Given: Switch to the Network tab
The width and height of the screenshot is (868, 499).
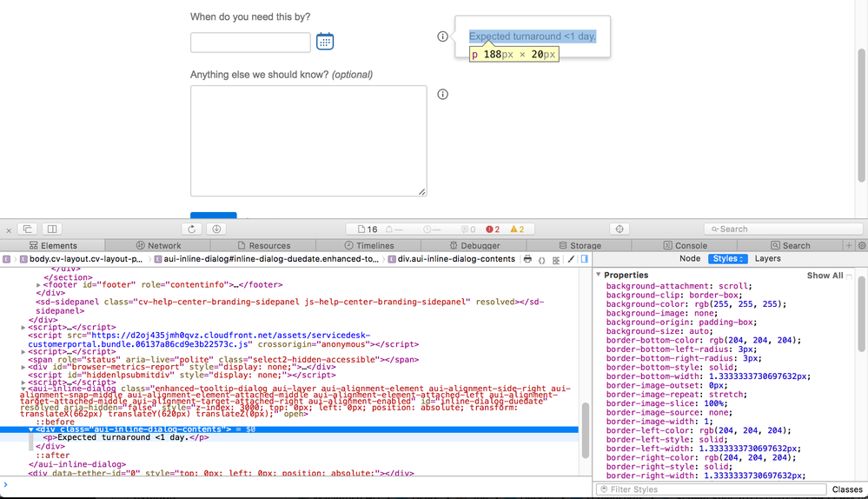Looking at the screenshot, I should [158, 245].
